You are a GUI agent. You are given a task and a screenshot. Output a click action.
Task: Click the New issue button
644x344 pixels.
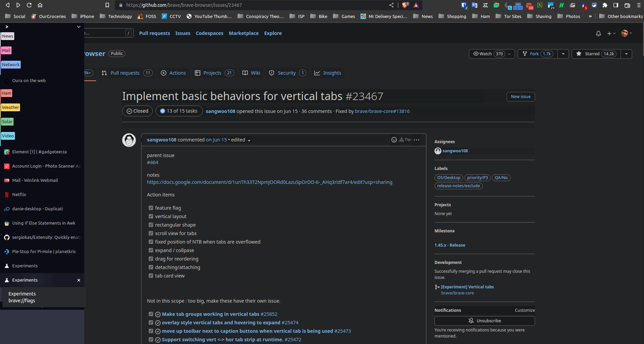click(520, 97)
